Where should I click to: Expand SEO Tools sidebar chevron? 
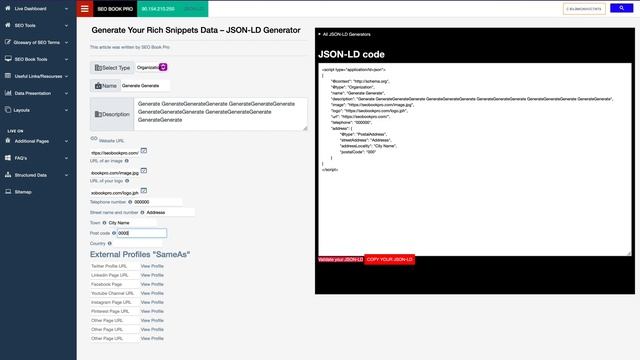tap(66, 25)
